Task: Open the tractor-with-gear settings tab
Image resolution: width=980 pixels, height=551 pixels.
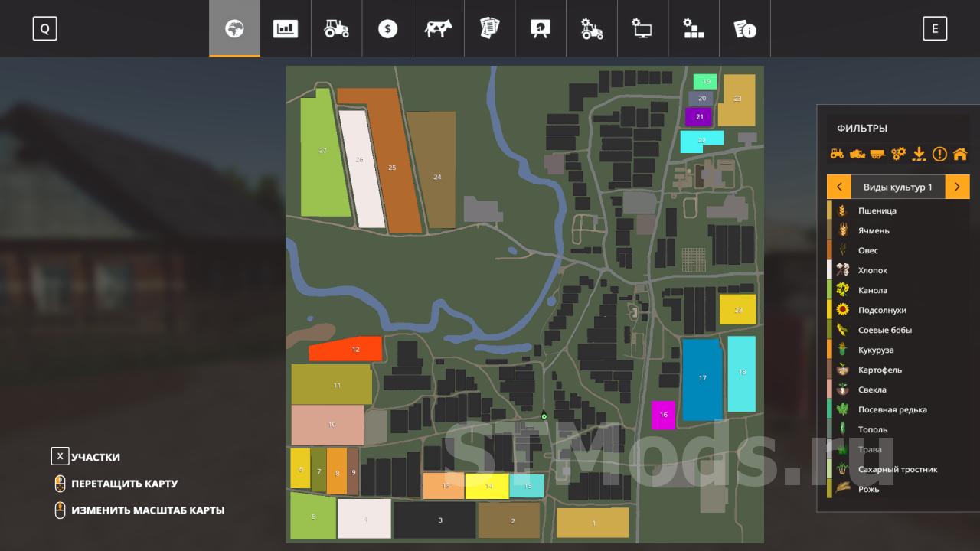Action: point(592,29)
